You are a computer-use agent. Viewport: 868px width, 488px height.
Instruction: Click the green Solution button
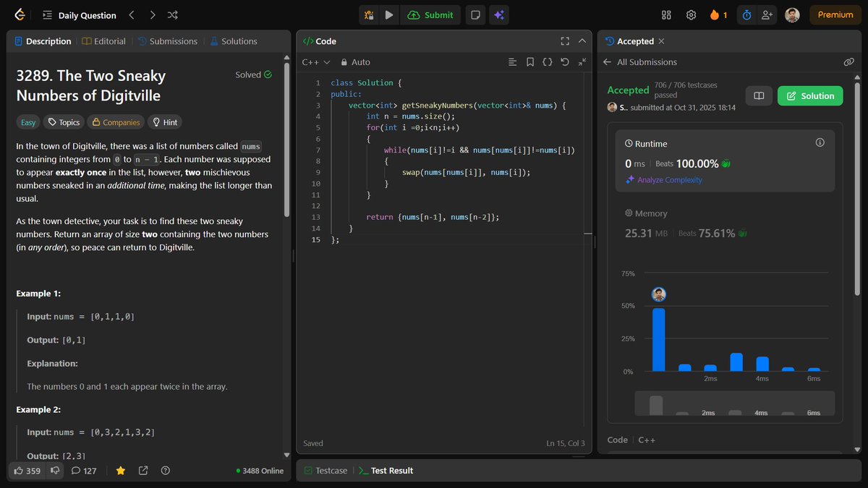pos(810,95)
